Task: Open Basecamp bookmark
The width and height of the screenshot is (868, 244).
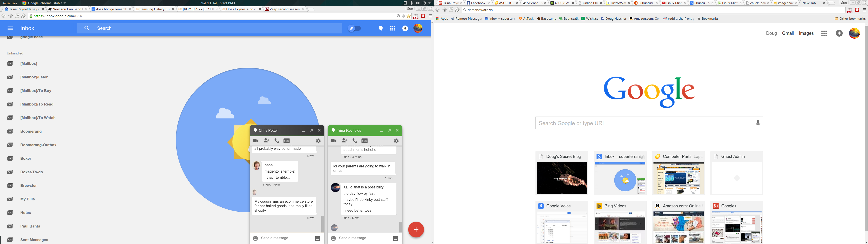Action: [x=547, y=19]
